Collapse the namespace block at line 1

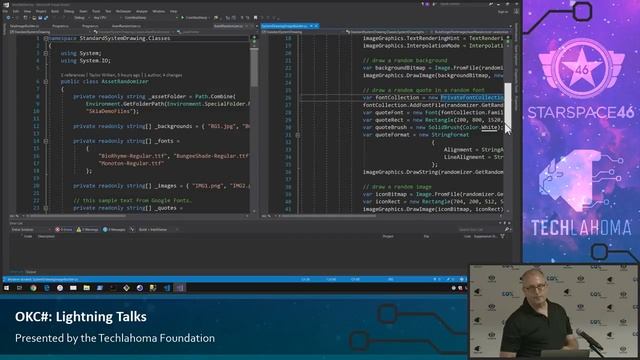(x=46, y=38)
